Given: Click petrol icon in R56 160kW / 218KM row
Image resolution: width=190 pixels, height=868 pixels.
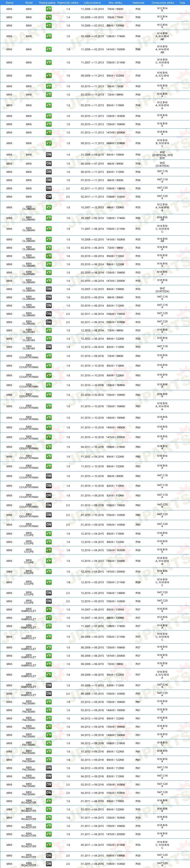Looking at the screenshot, I should 49,143.
